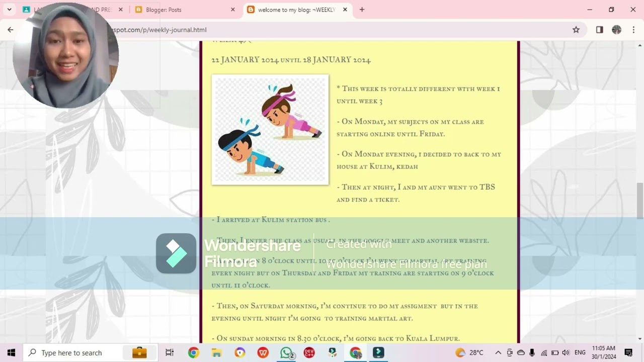Open the Wi-Fi network tray icon
Viewport: 644px width, 362px height.
(544, 352)
